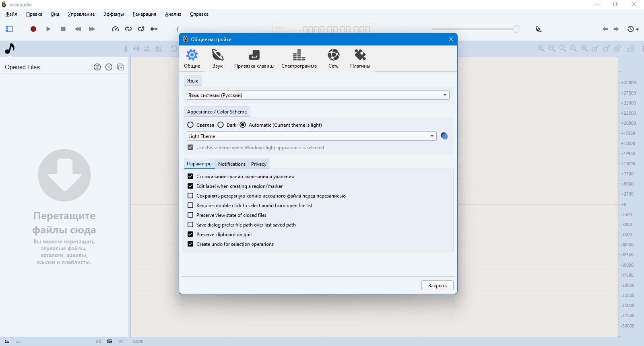
Task: Open the Плагины settings section
Action: tap(360, 59)
